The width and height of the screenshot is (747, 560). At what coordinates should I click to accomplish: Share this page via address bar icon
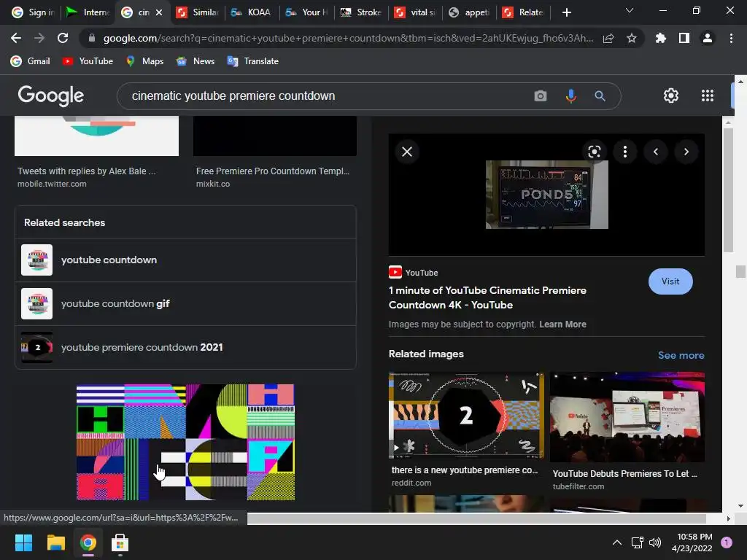pos(608,38)
